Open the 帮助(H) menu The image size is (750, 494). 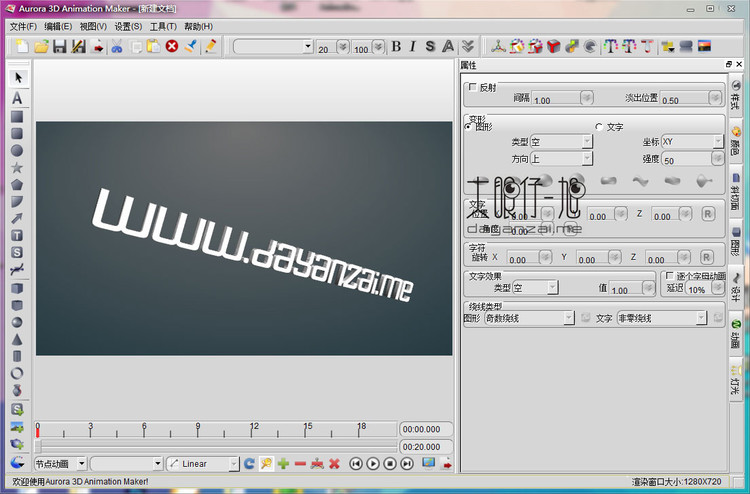click(x=198, y=26)
